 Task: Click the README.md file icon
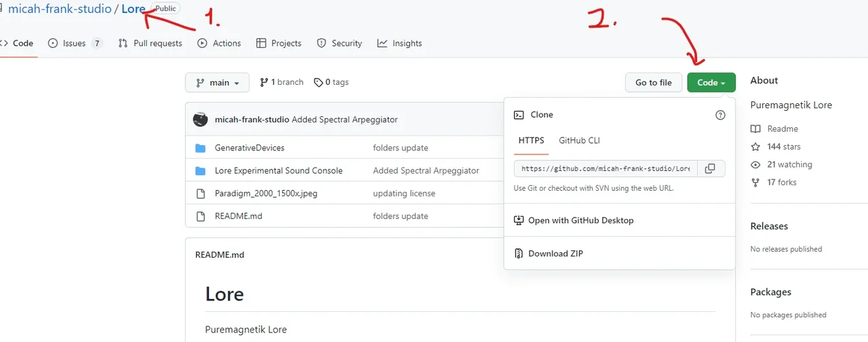[200, 215]
